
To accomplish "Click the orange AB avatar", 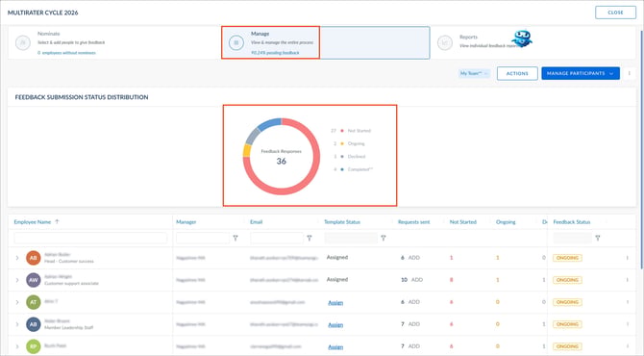I will (x=34, y=258).
